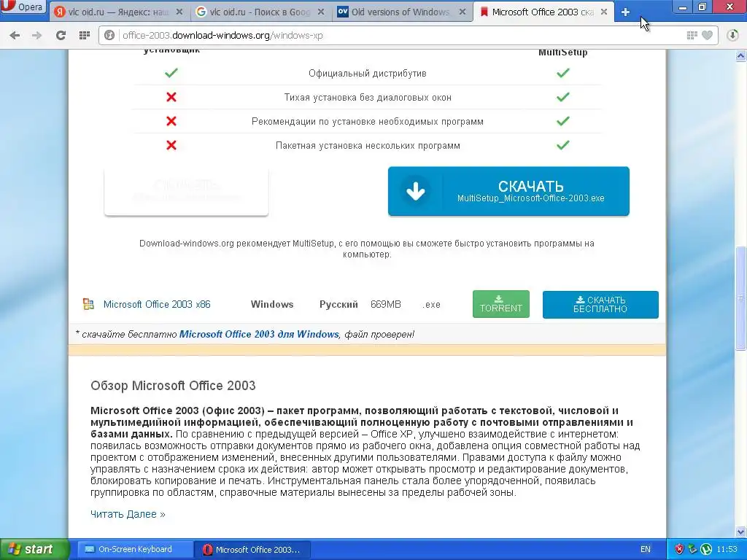
Task: Click MultiSetup check for Пакетная установка
Action: tap(562, 145)
